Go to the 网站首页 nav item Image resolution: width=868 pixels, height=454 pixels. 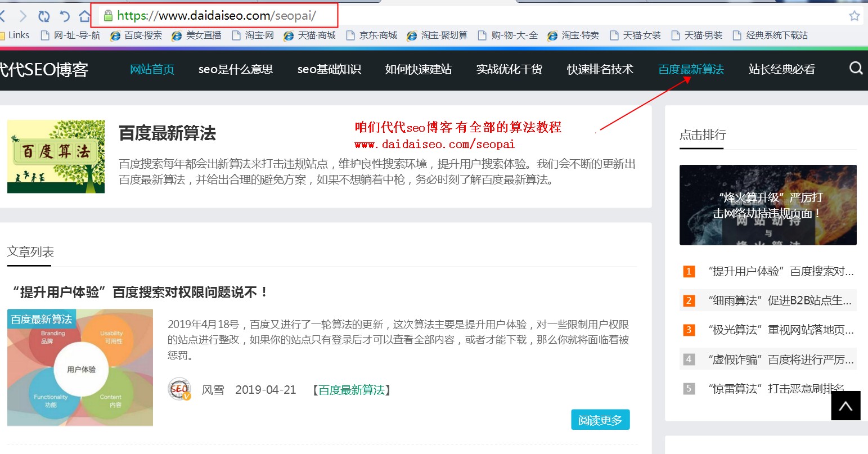click(x=152, y=69)
